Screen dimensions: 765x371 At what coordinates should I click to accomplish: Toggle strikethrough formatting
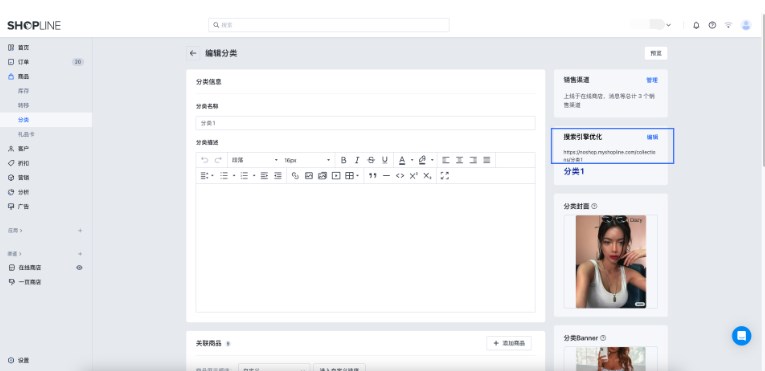(x=371, y=160)
